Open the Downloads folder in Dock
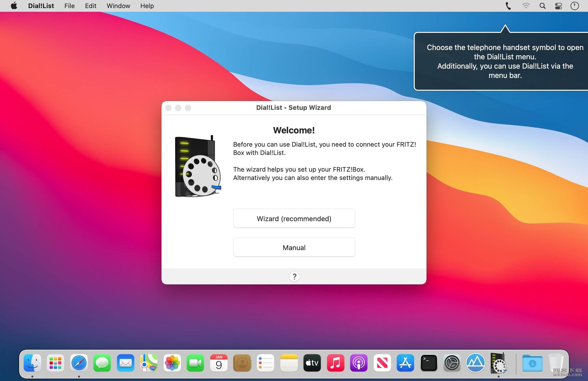Image resolution: width=588 pixels, height=381 pixels. (x=532, y=363)
